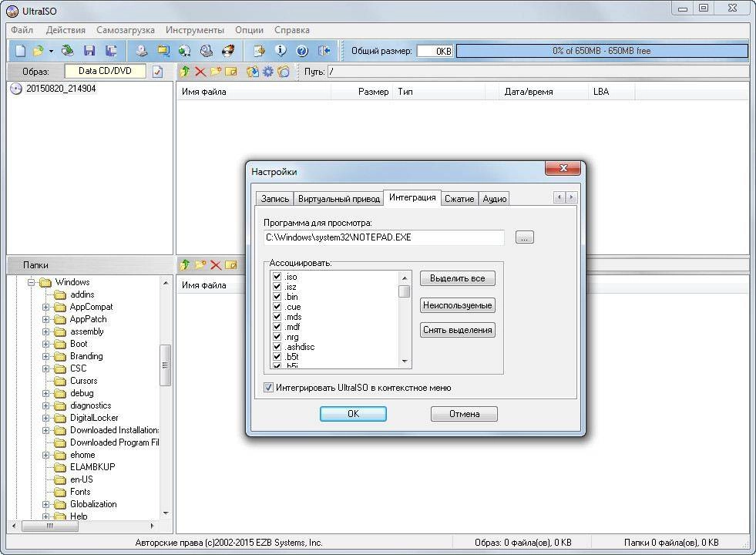Uncheck the .mds association checkbox

point(277,316)
